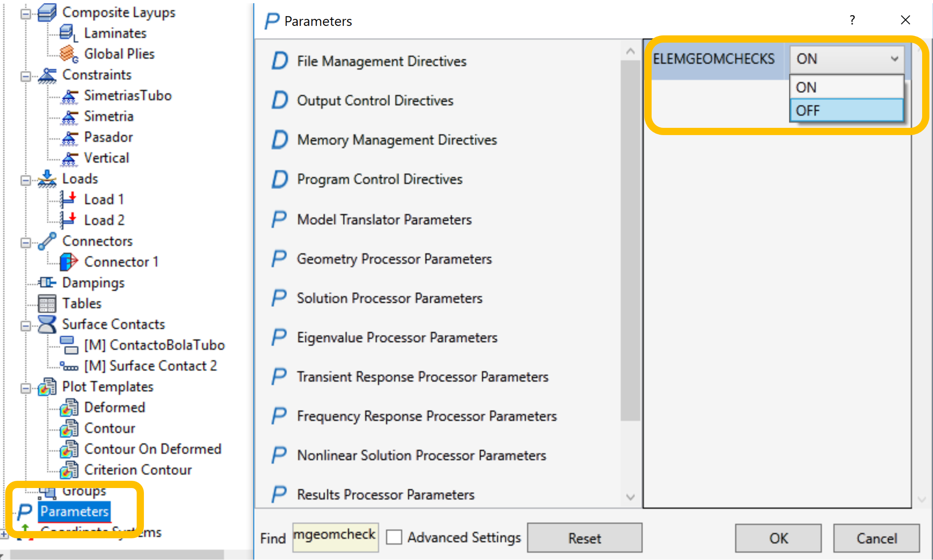
Task: Open the File Management Directives entry
Action: point(381,61)
